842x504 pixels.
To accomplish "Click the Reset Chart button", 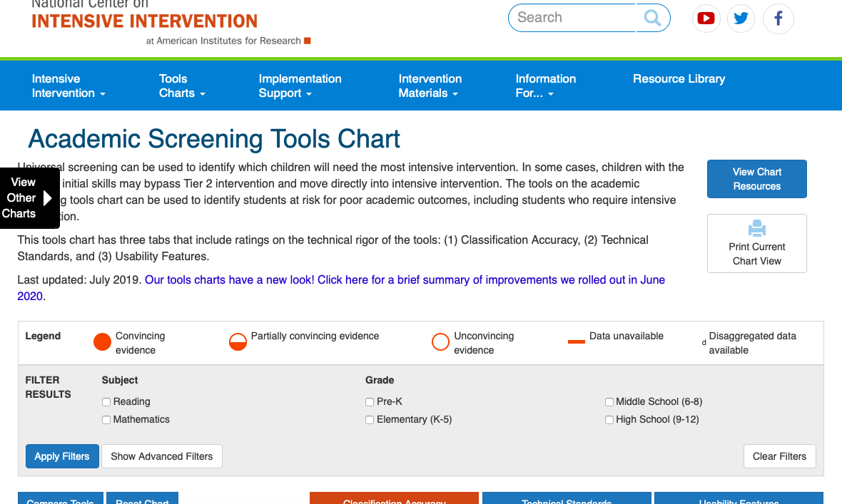I will coord(142,498).
